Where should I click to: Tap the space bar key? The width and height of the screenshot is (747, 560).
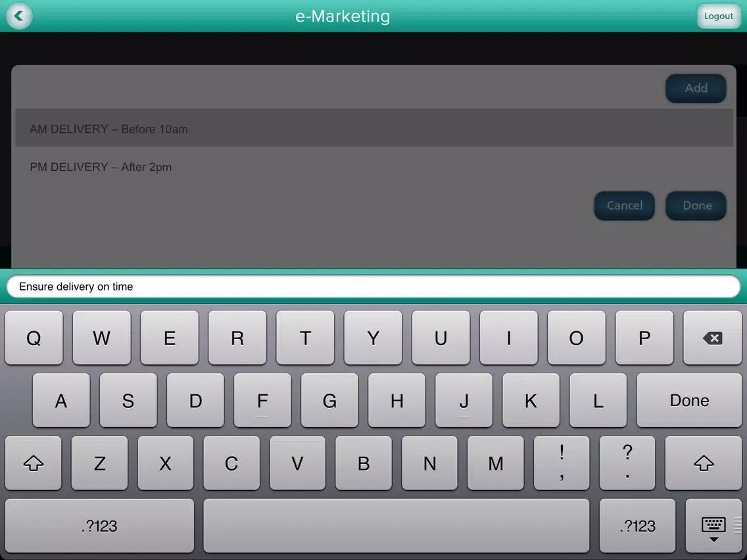397,526
